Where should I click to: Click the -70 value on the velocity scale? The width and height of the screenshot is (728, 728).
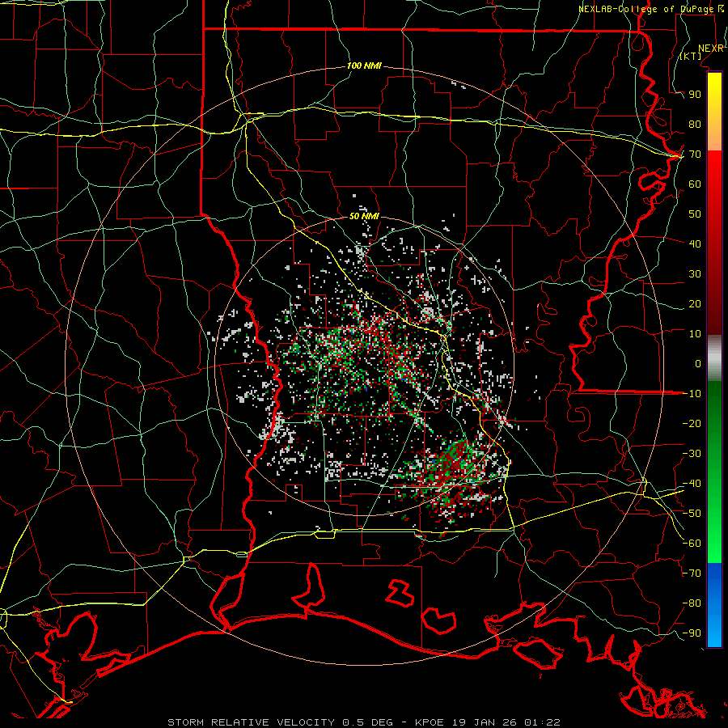click(x=692, y=574)
